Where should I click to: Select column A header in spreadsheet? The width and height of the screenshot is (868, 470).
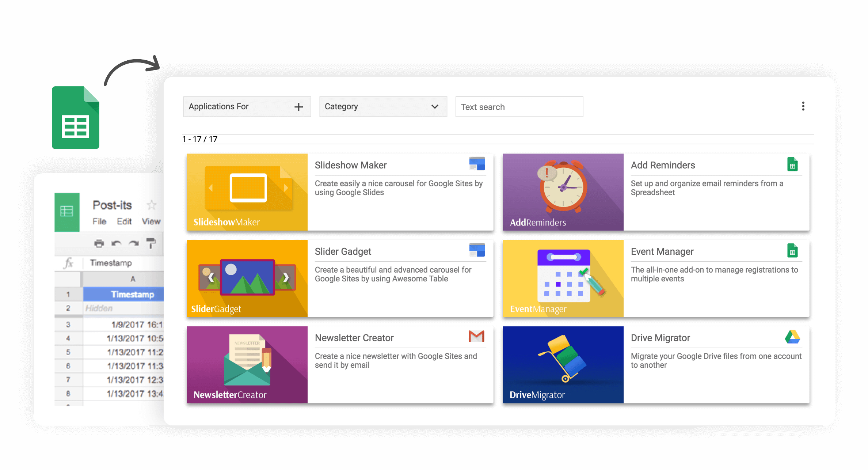coord(123,279)
